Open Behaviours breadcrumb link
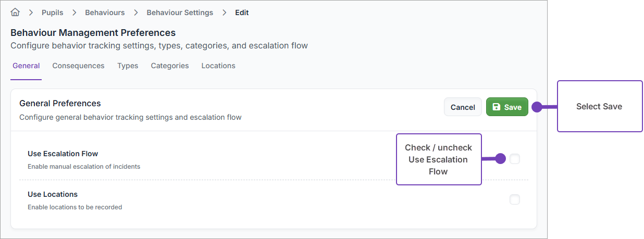 tap(105, 12)
